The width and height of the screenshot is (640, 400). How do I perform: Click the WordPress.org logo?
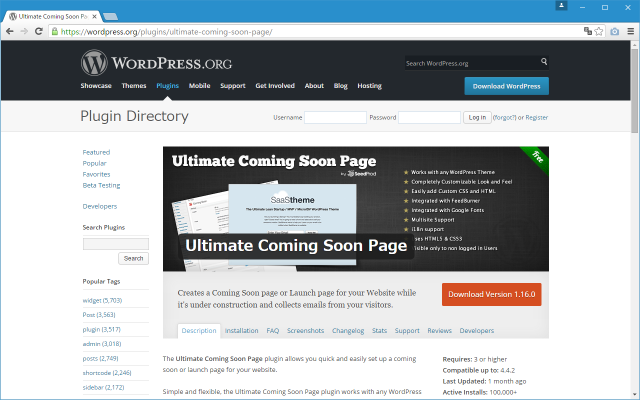(156, 63)
